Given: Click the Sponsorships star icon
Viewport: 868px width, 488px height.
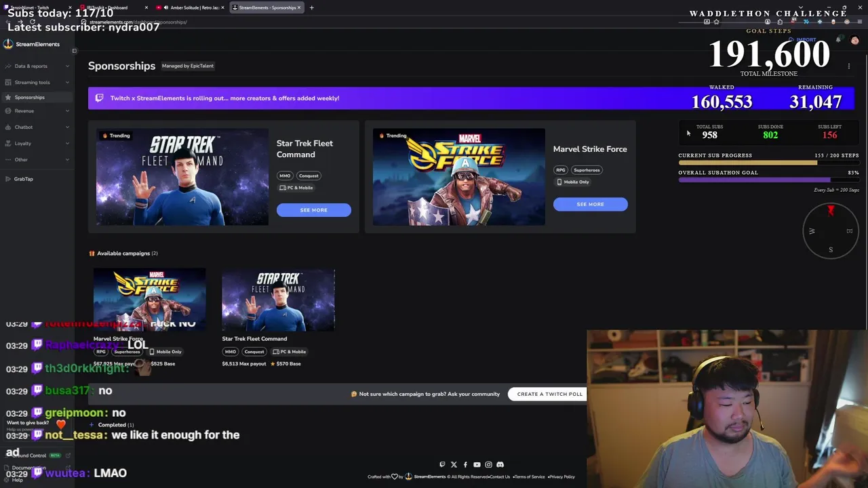Looking at the screenshot, I should (8, 97).
